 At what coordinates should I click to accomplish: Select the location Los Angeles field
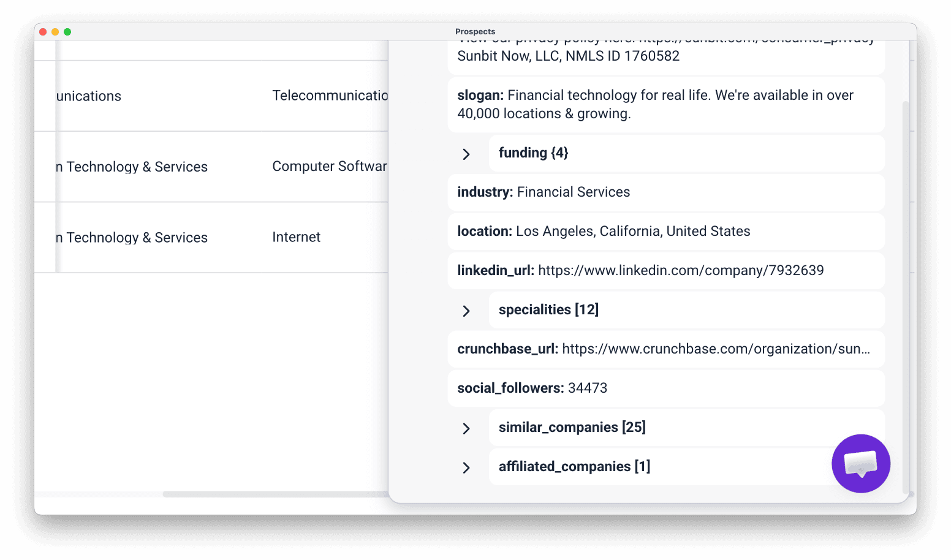(x=666, y=232)
